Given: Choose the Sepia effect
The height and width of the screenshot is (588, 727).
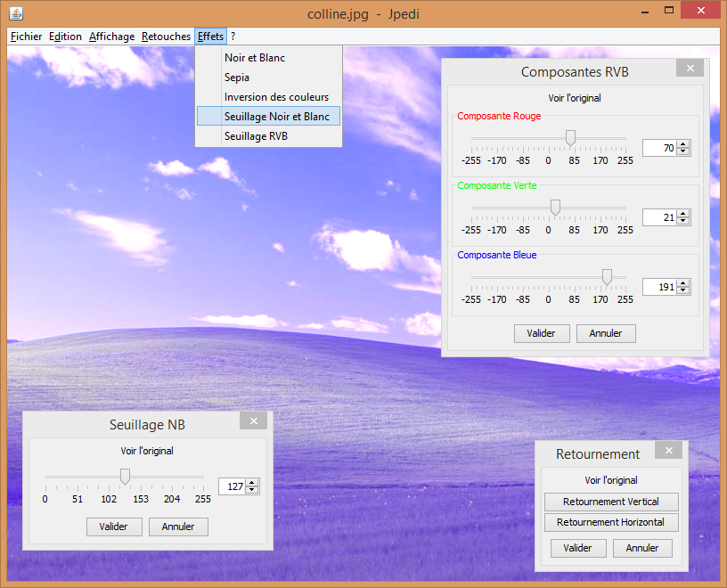Looking at the screenshot, I should point(268,78).
